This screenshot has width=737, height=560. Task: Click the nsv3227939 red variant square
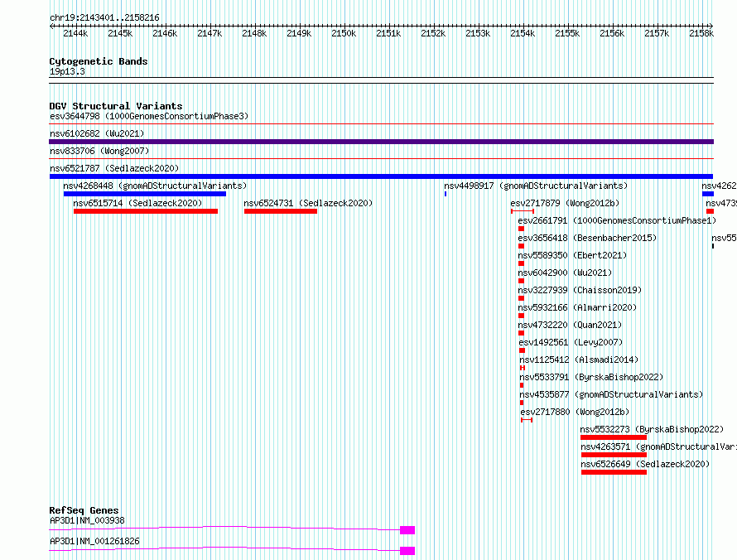(x=521, y=298)
